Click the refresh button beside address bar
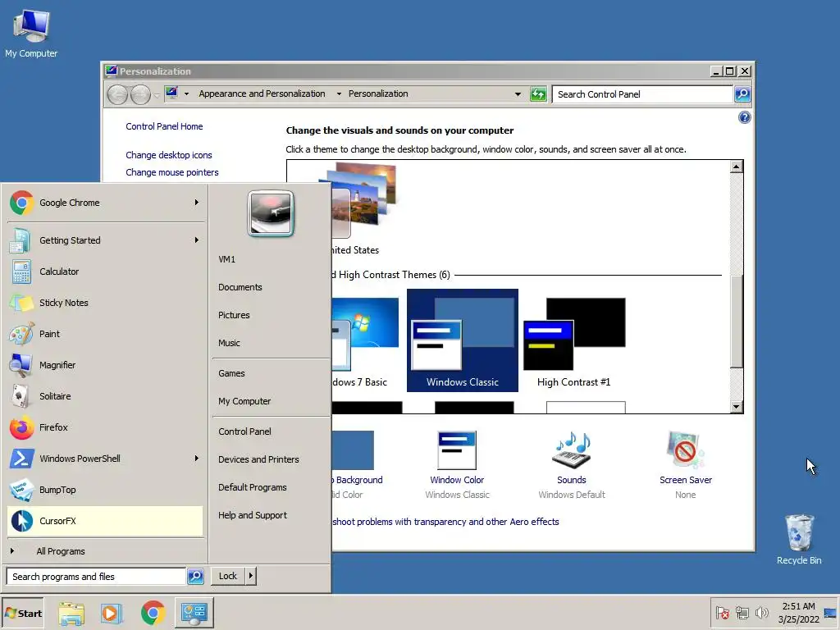840x630 pixels. point(538,94)
